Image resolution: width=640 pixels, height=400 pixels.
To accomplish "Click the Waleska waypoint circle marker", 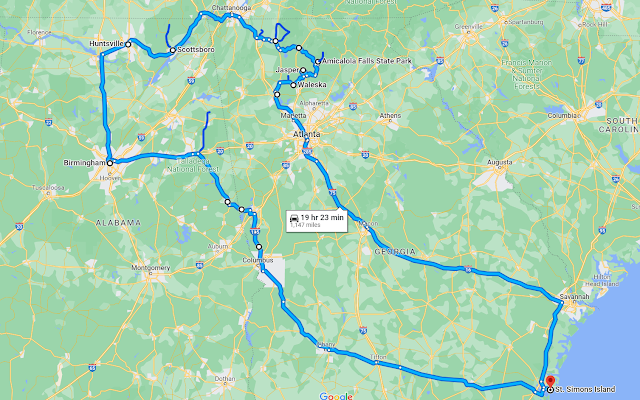I will (293, 85).
